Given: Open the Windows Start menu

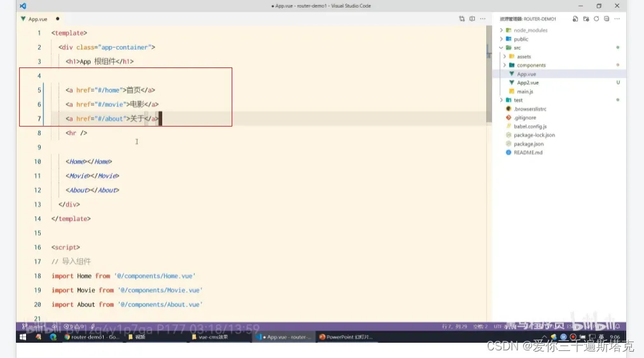Looking at the screenshot, I should tap(23, 337).
